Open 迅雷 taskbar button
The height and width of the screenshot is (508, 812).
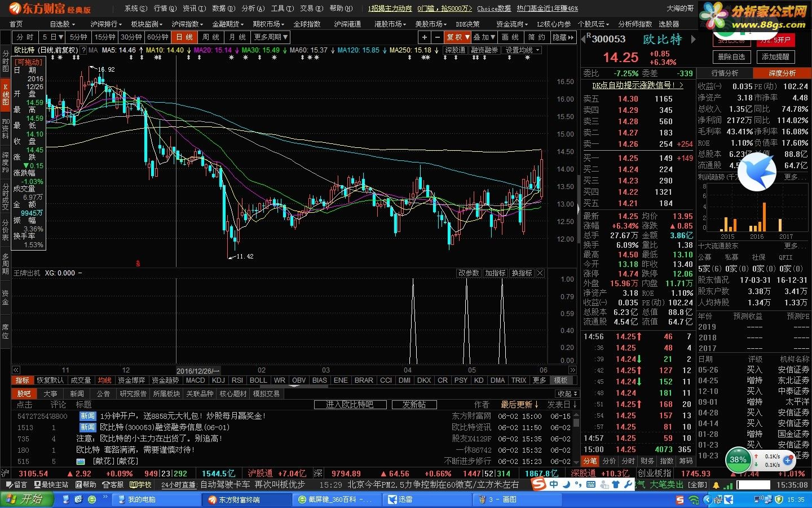tap(426, 500)
